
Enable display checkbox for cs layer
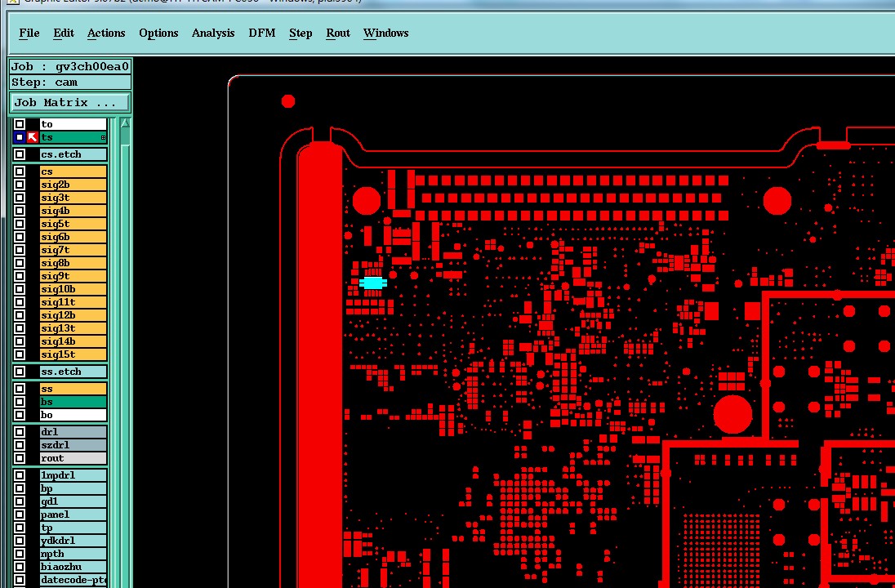pos(20,171)
